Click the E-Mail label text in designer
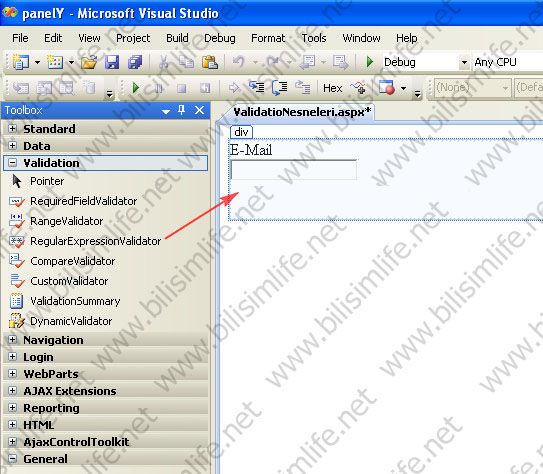Image resolution: width=543 pixels, height=474 pixels. (251, 150)
